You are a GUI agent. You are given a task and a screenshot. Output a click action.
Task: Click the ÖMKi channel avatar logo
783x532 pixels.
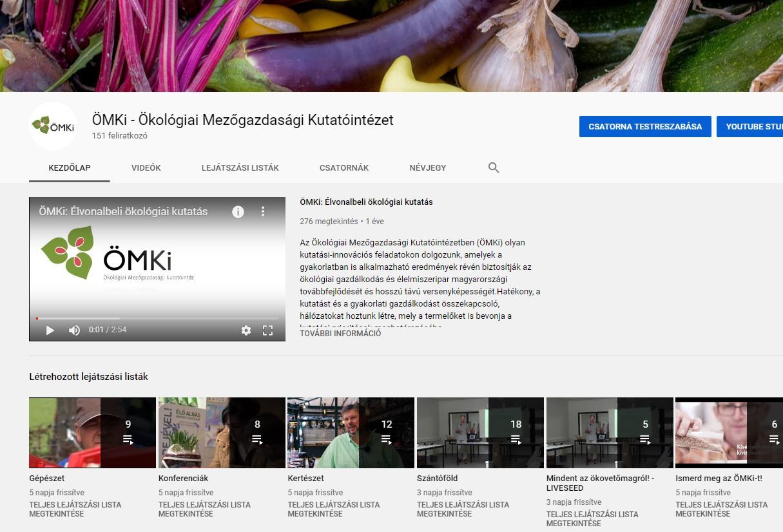[53, 126]
